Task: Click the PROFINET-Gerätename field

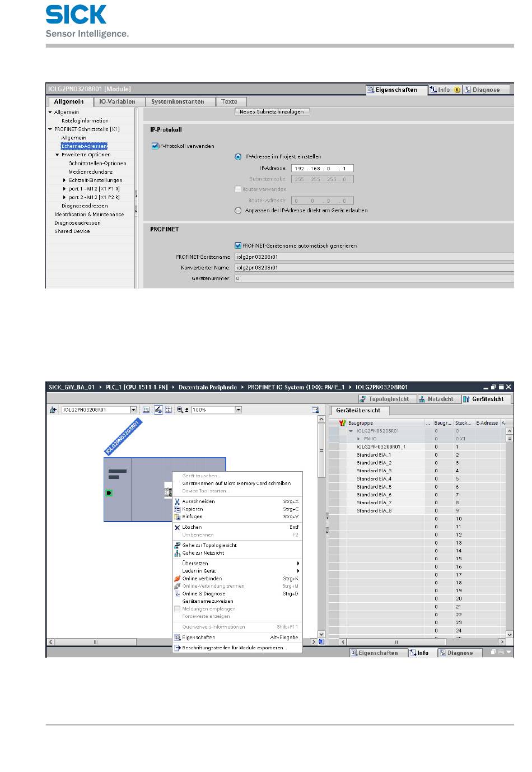Action: click(374, 257)
